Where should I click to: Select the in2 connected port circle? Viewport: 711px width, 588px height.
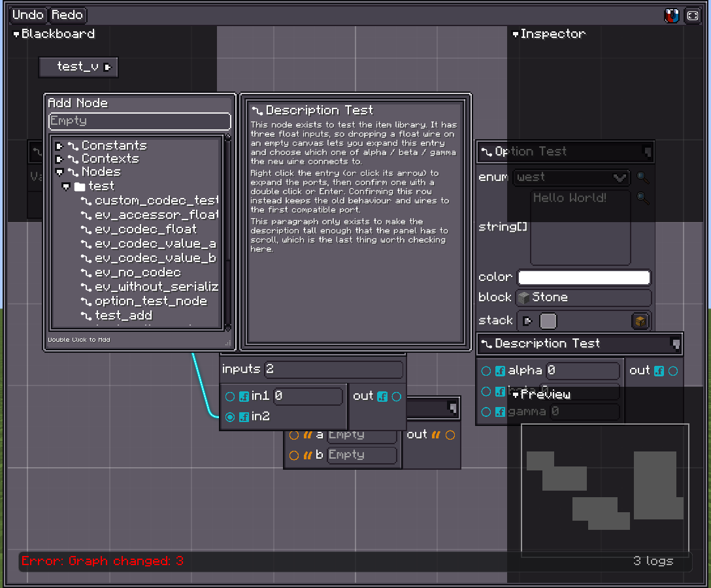click(x=230, y=417)
